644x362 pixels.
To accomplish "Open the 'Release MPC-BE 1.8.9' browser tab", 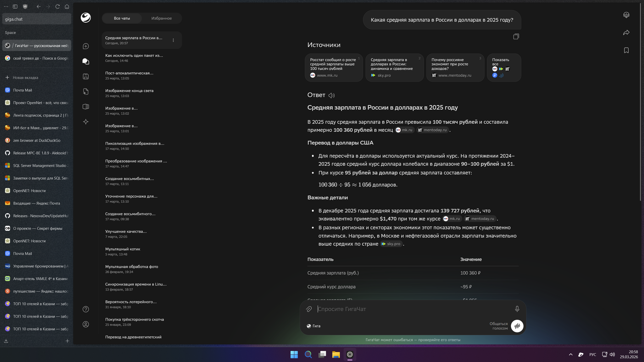I will pos(36,153).
